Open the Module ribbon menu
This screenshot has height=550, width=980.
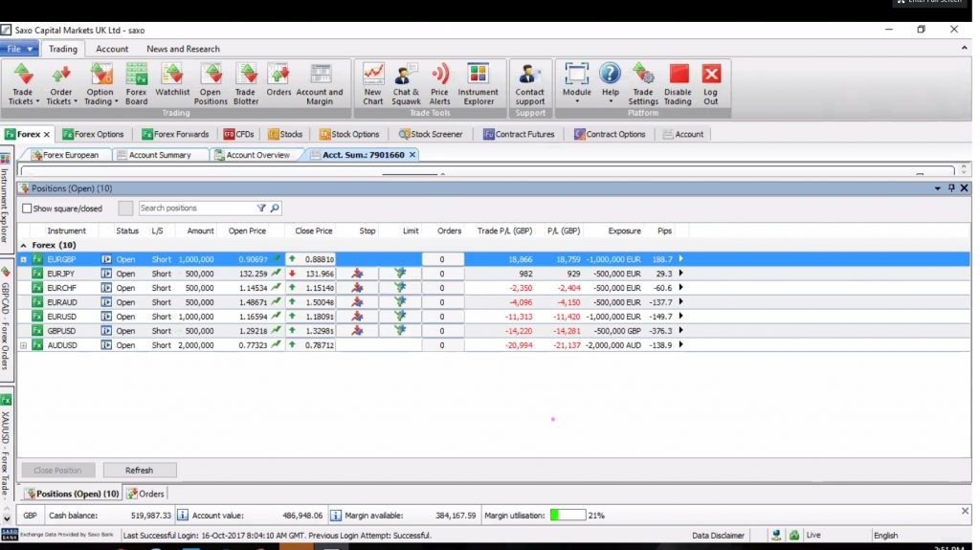tap(576, 82)
